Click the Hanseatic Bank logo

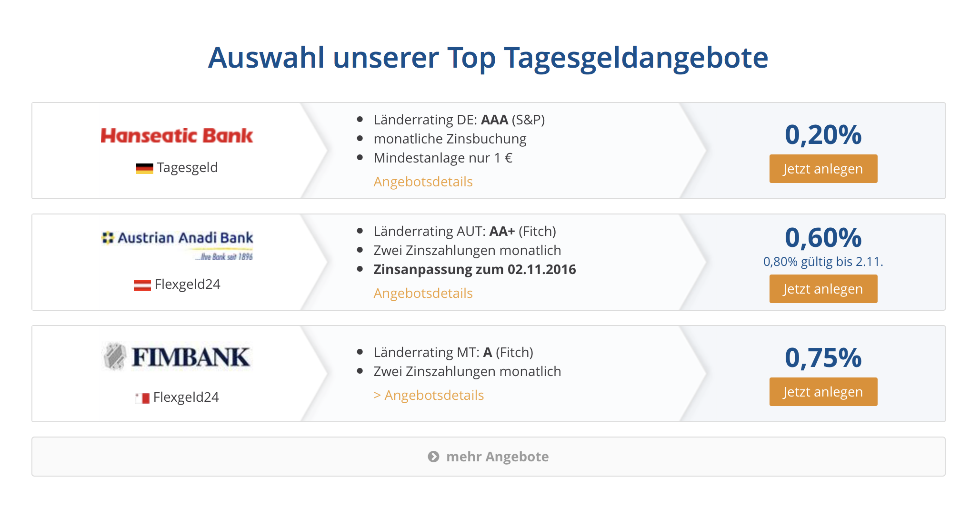(177, 136)
